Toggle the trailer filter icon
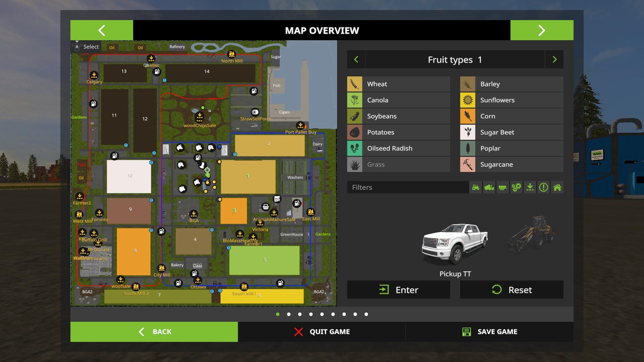This screenshot has height=362, width=644. pos(502,187)
